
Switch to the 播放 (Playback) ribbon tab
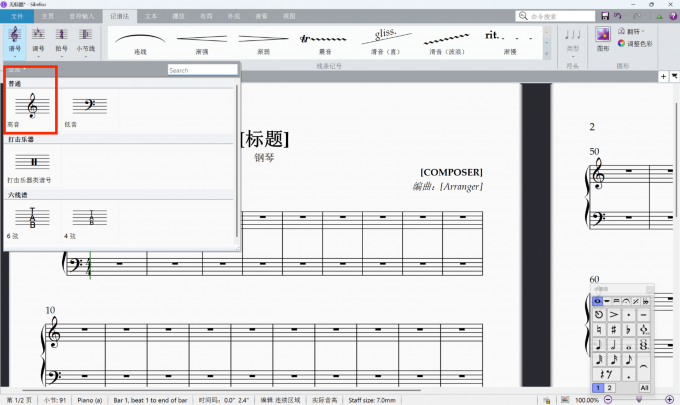click(x=177, y=17)
